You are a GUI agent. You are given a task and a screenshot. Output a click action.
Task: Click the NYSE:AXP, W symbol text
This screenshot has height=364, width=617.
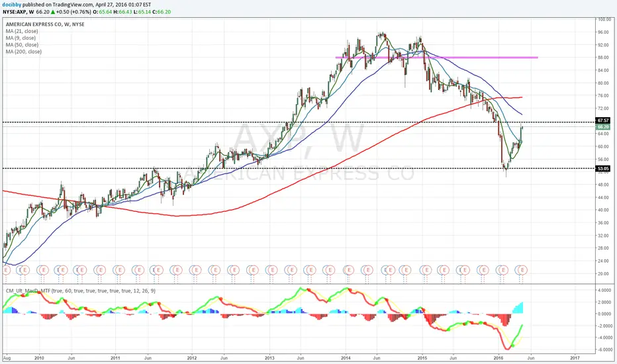point(19,12)
